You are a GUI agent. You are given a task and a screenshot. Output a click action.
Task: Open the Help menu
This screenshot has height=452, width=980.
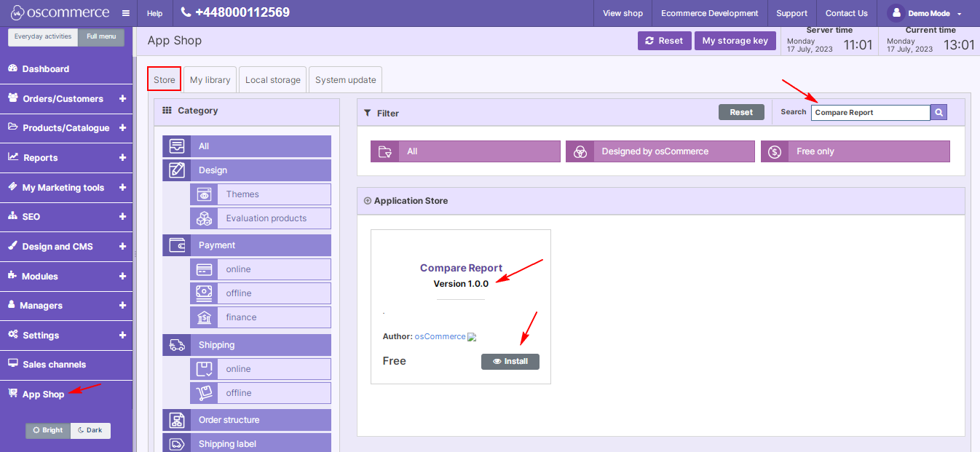(155, 13)
